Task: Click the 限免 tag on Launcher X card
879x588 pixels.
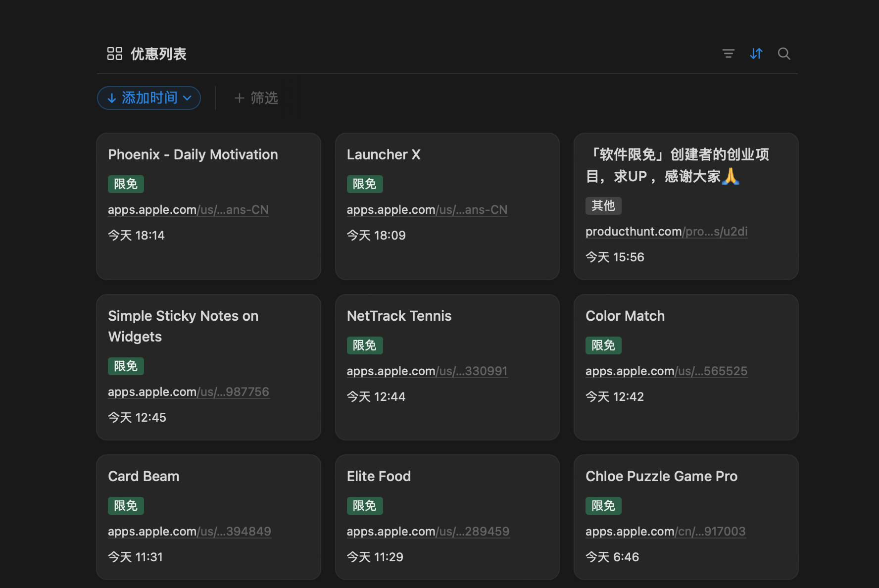Action: pyautogui.click(x=365, y=184)
